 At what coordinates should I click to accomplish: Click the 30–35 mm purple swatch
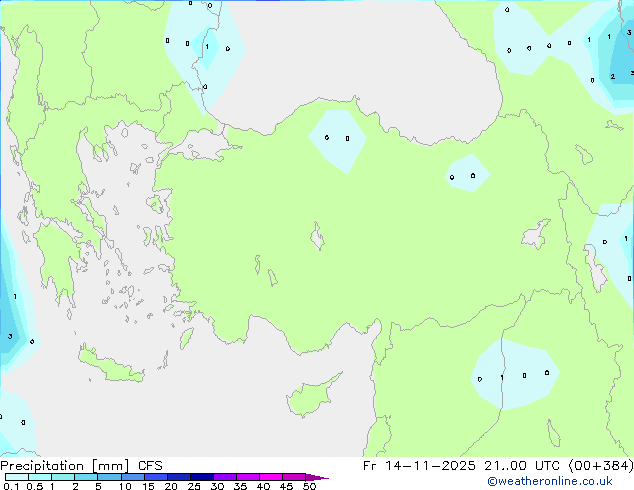(x=225, y=477)
